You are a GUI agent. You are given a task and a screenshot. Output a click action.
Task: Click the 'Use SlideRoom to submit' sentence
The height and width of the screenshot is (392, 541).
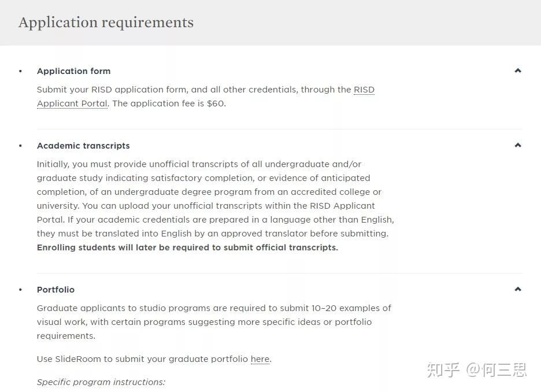point(154,359)
